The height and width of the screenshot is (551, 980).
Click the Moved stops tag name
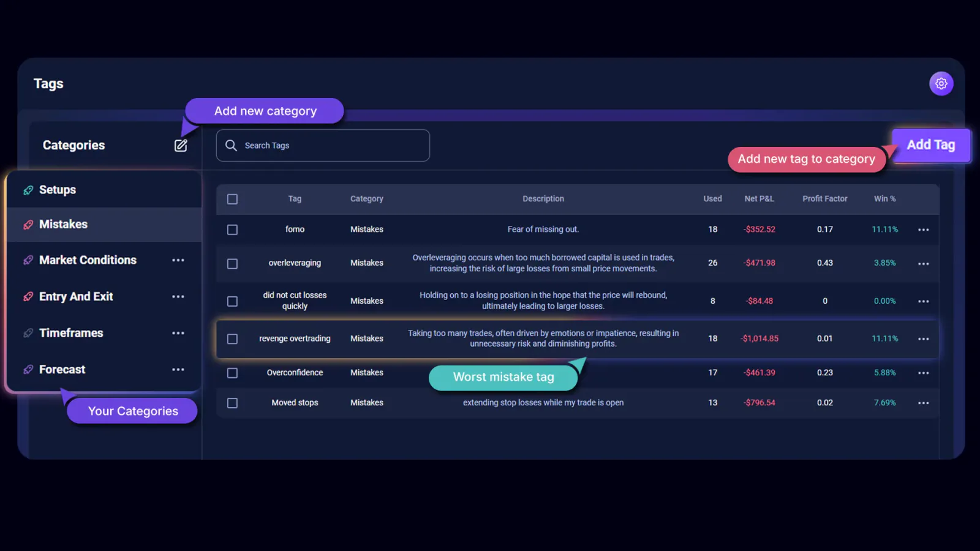295,402
